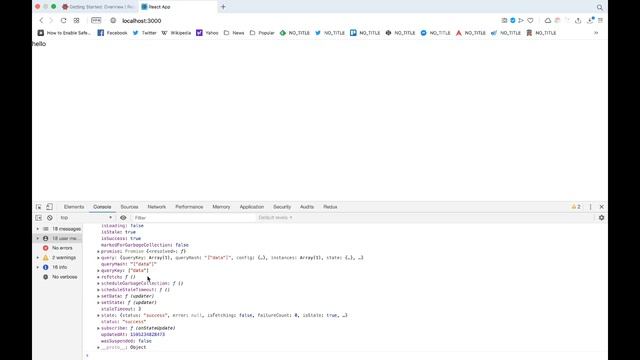Open the Wikipedia bookmark
The height and width of the screenshot is (360, 640).
click(176, 33)
